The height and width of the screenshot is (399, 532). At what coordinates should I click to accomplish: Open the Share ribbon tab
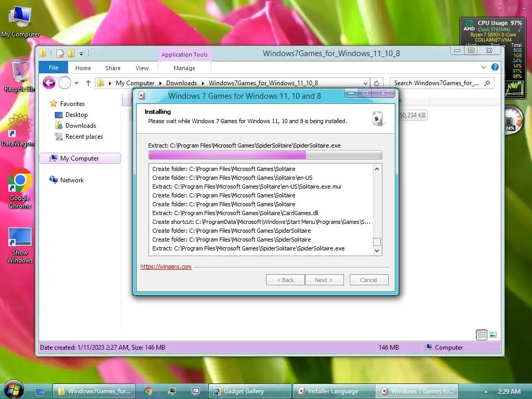pyautogui.click(x=113, y=68)
